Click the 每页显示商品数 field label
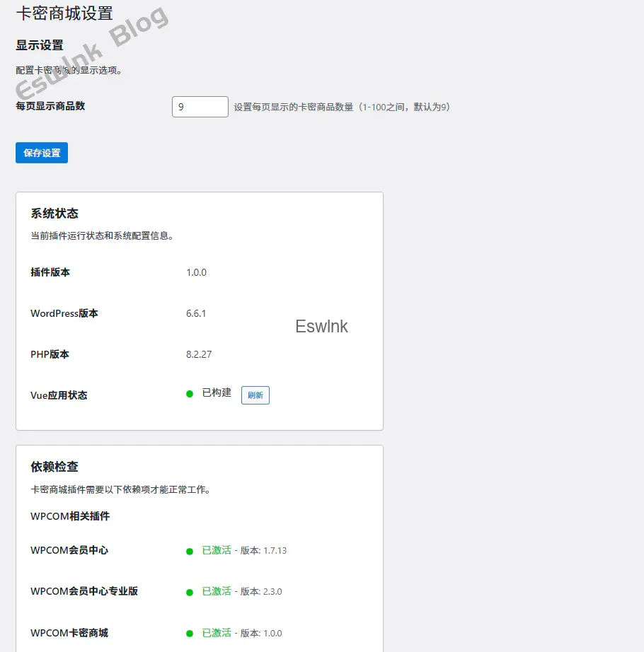The width and height of the screenshot is (644, 652). [50, 106]
